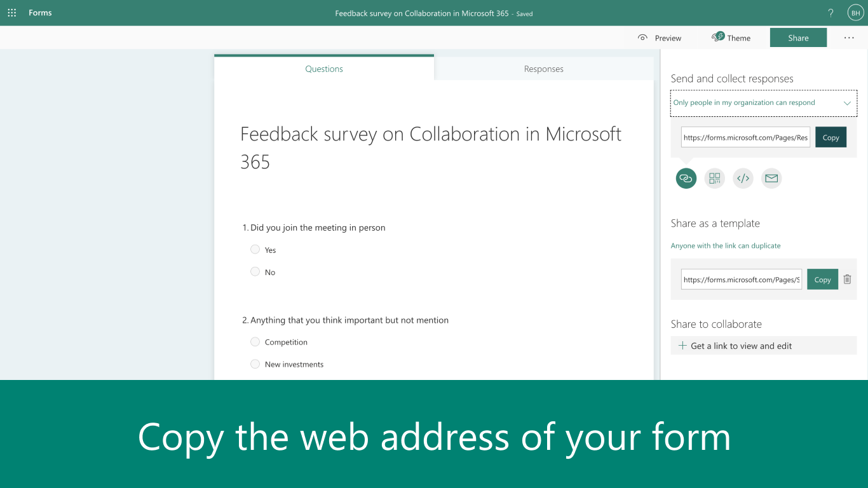Click the form title heading

pos(431,147)
